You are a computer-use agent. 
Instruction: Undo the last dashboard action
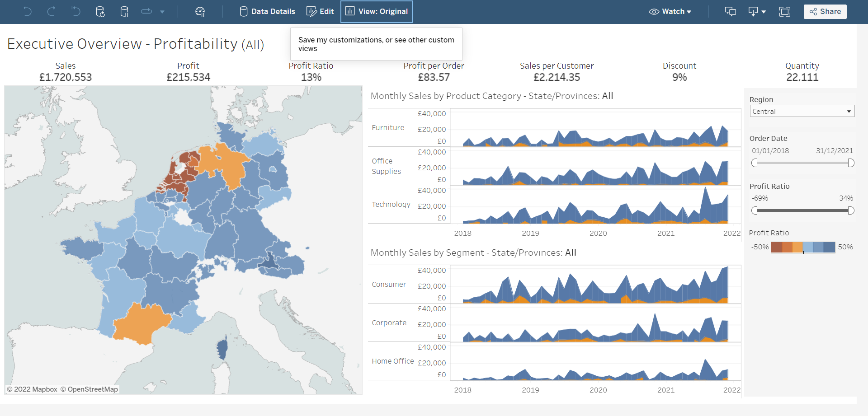27,11
